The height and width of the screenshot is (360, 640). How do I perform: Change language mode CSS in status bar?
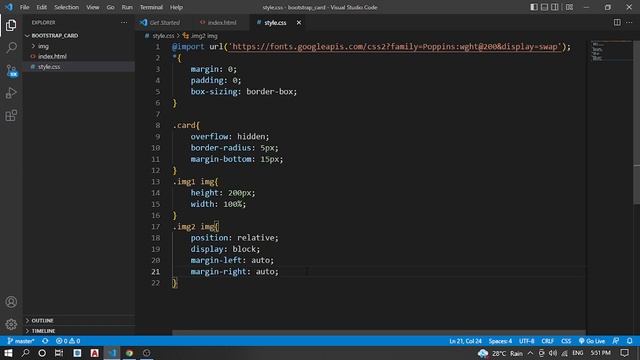pyautogui.click(x=566, y=341)
